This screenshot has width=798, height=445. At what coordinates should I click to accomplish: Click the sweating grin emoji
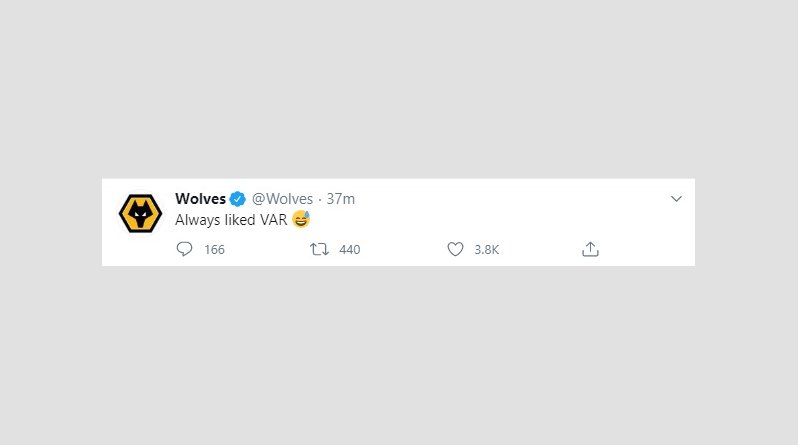301,219
